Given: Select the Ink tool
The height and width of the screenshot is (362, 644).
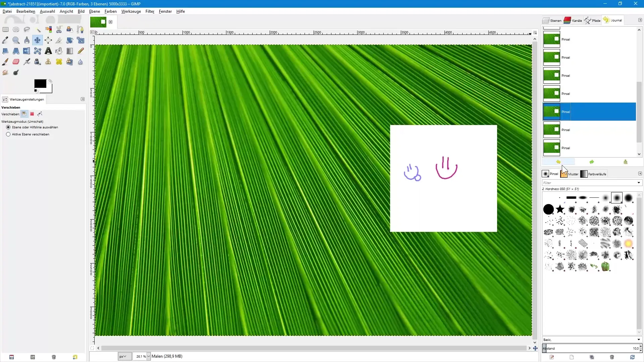Looking at the screenshot, I should (x=38, y=62).
